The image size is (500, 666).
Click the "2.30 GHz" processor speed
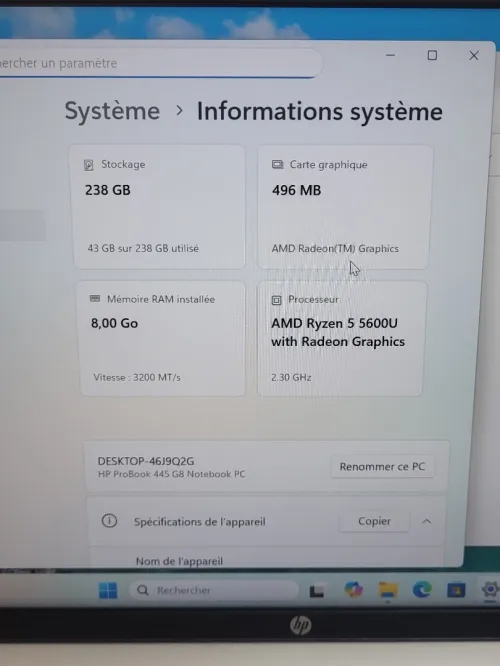(x=291, y=377)
